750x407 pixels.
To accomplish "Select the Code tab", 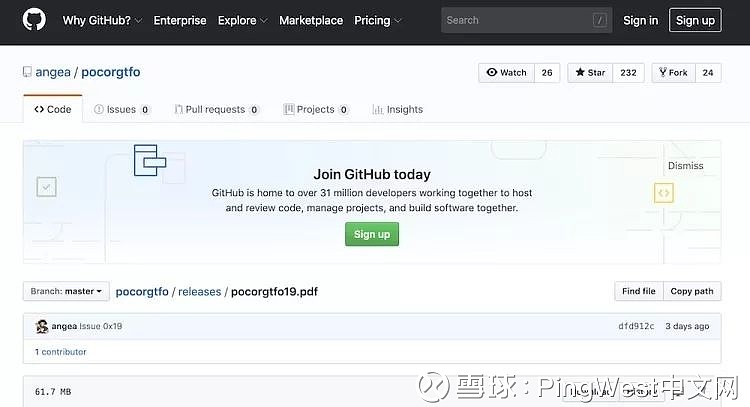I will (53, 109).
